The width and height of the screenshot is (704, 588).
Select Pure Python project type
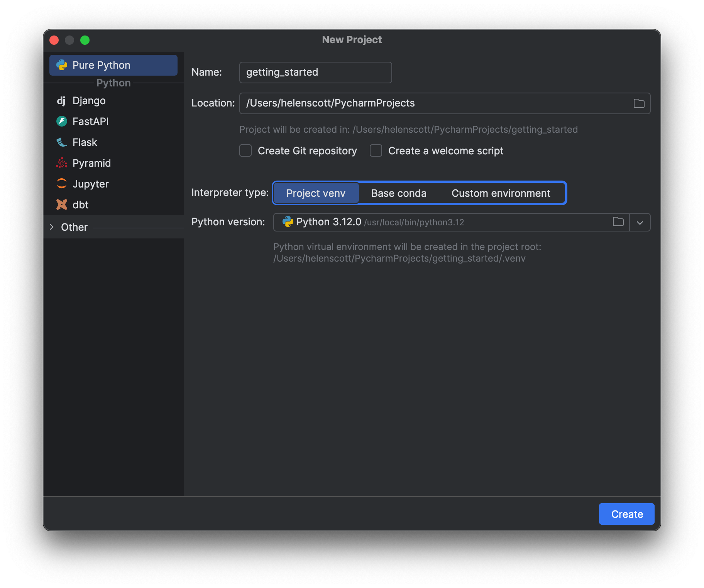click(x=113, y=65)
